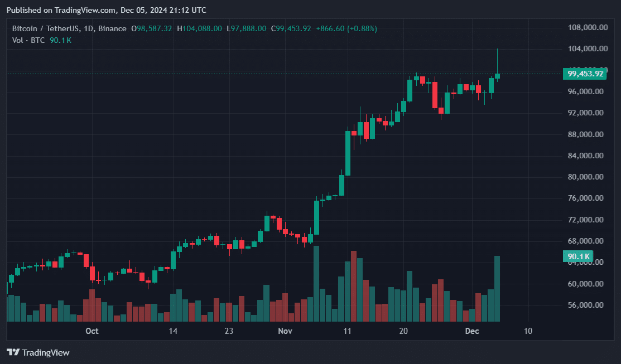Click the TradingView logo icon
The height and width of the screenshot is (364, 621).
pos(13,352)
